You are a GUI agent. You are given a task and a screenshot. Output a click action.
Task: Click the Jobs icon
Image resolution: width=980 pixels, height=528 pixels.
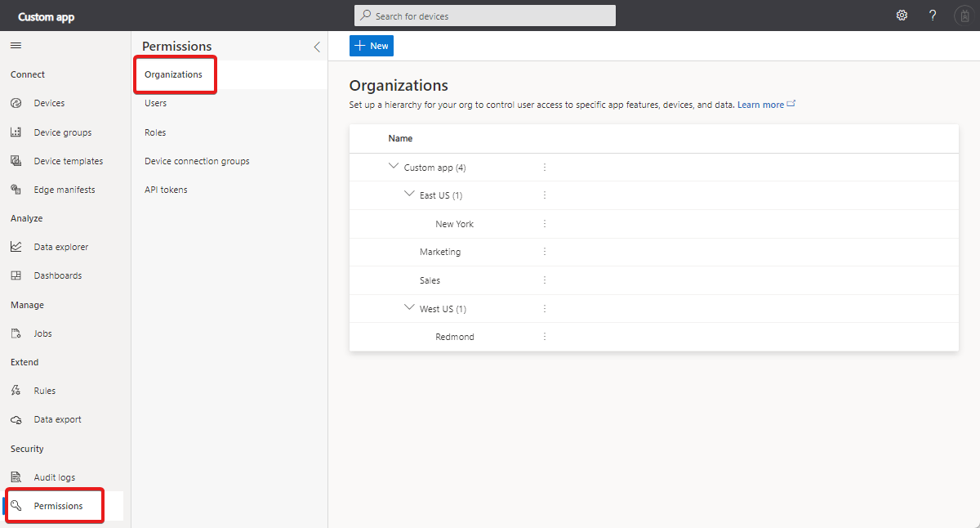click(16, 333)
